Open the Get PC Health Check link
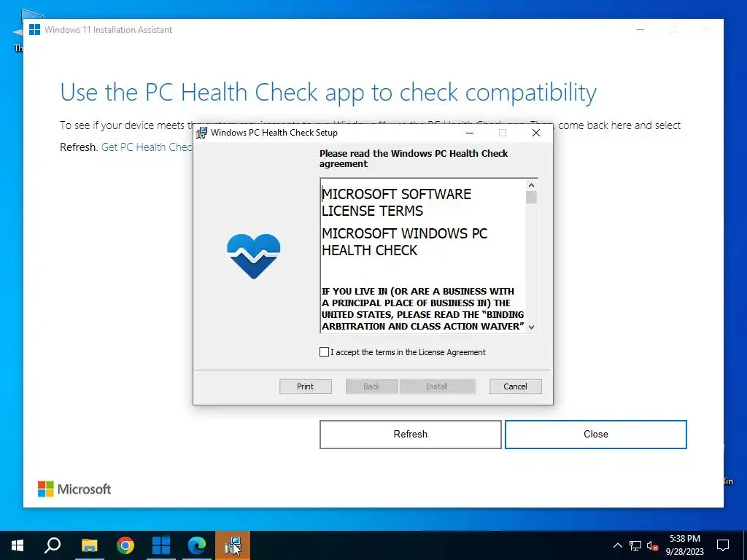Image resolution: width=747 pixels, height=560 pixels. (x=147, y=147)
